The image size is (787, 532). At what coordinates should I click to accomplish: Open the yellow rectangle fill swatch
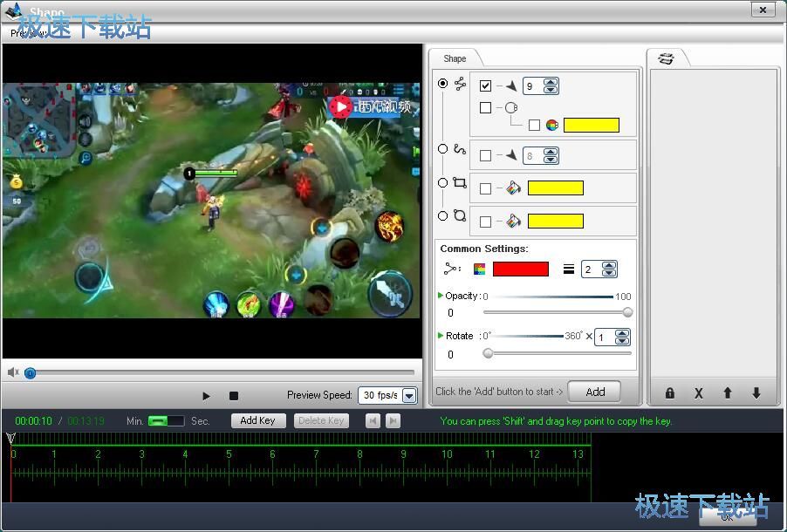click(556, 188)
